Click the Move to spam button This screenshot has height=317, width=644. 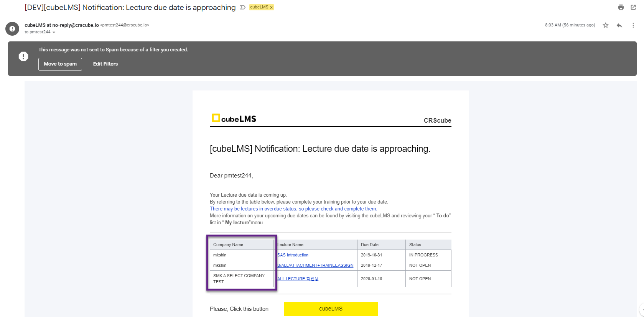click(x=60, y=64)
